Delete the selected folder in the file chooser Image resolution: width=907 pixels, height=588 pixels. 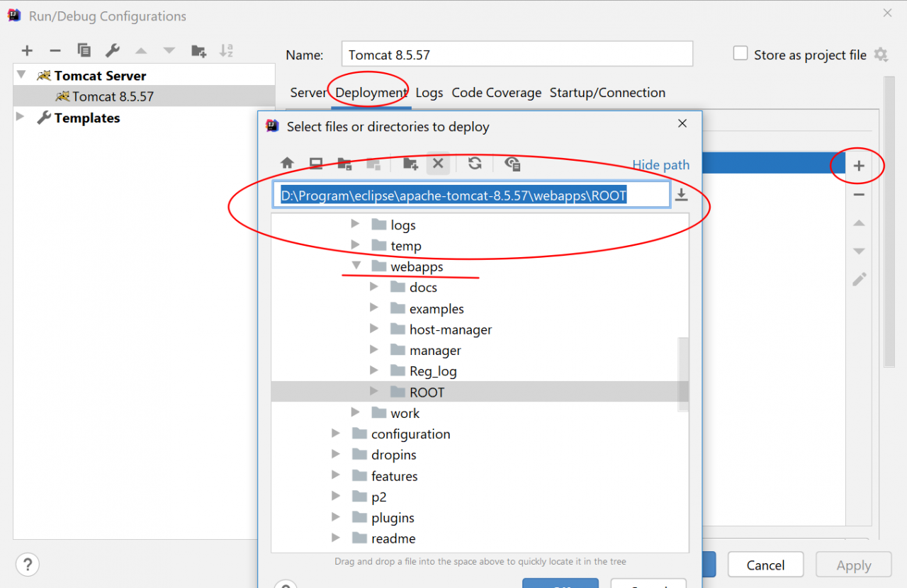438,164
